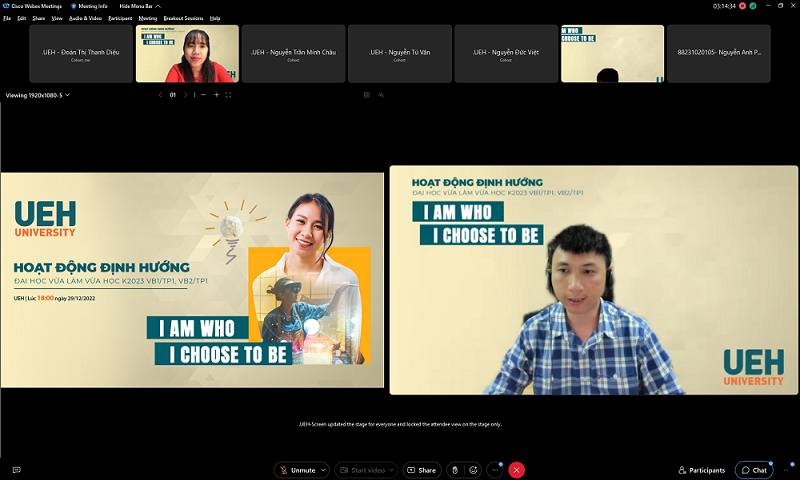This screenshot has height=480, width=800.
Task: Open the Participant menu
Action: pos(120,18)
